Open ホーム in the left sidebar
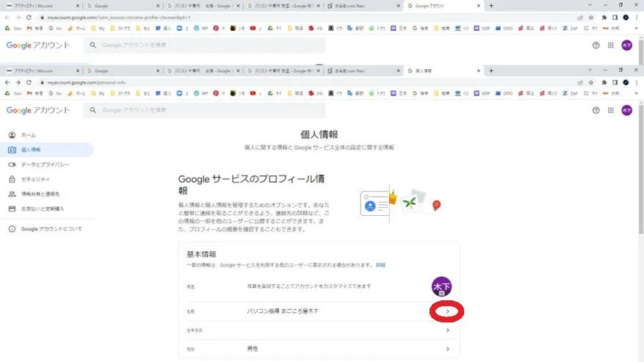Image resolution: width=644 pixels, height=362 pixels. click(x=28, y=135)
